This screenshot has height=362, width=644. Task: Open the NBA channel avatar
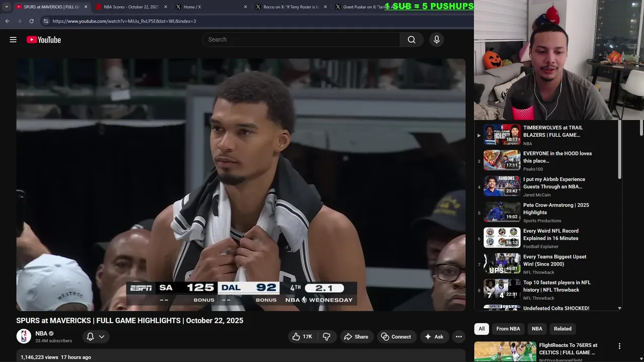tap(24, 336)
